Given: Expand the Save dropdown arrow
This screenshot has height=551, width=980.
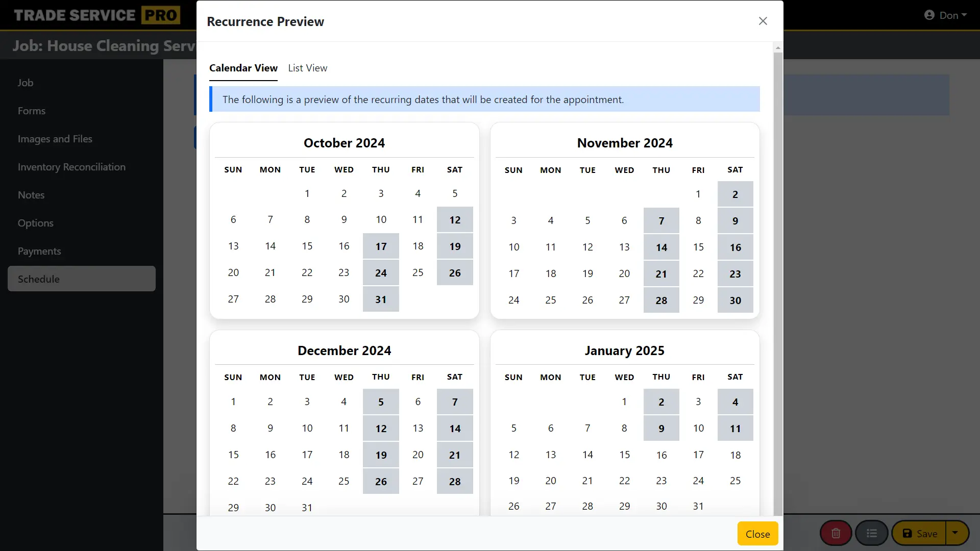Looking at the screenshot, I should (x=955, y=533).
